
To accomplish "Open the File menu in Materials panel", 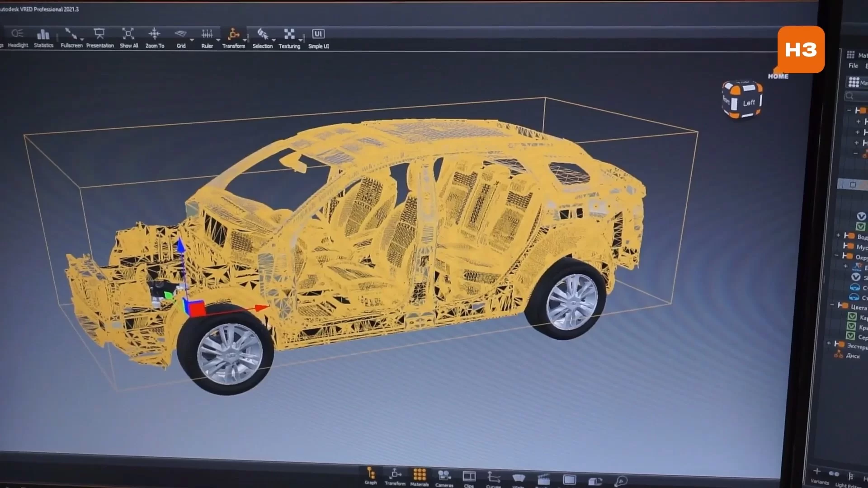I will tap(853, 66).
